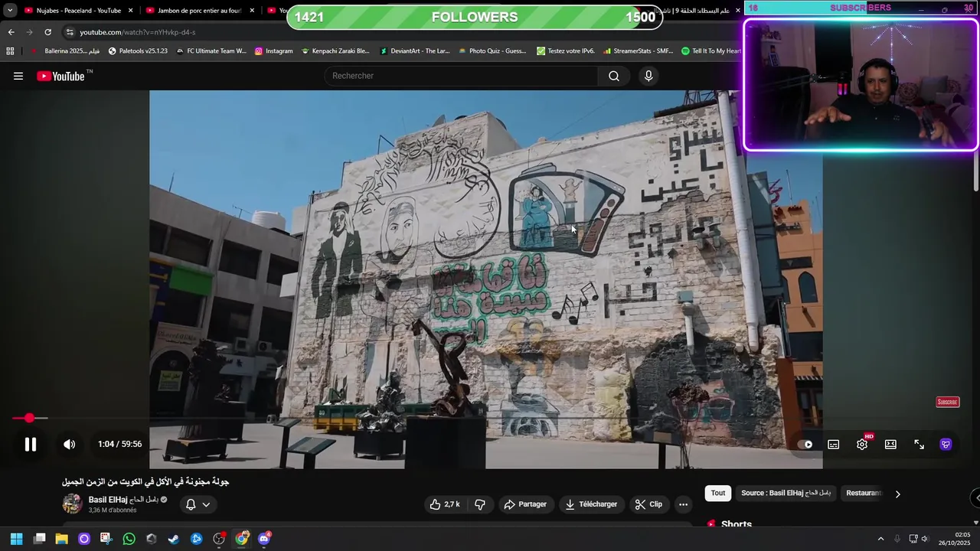Screen dimensions: 980x551
Task: Close the Nujabes - Peaceland tab
Action: click(x=131, y=11)
